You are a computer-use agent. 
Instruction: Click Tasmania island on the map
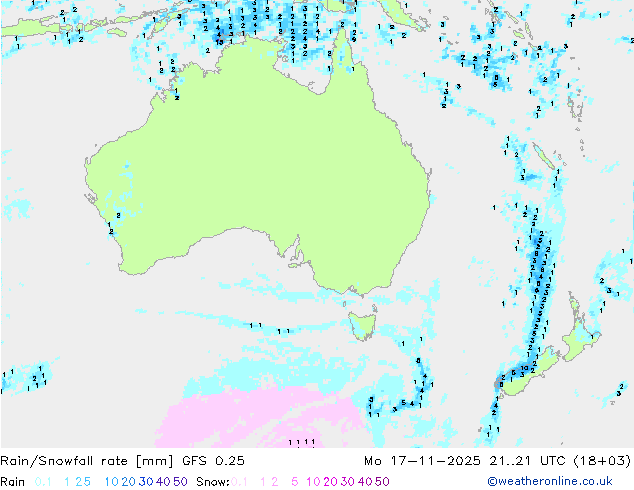tap(362, 325)
